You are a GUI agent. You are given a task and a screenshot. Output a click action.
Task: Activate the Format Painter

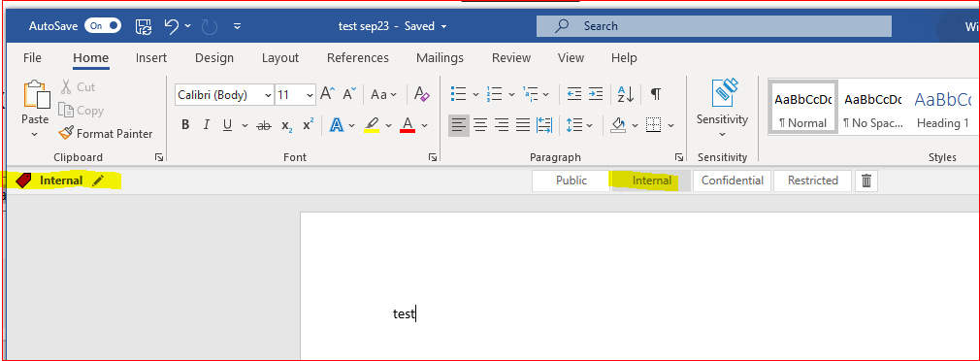coord(106,134)
